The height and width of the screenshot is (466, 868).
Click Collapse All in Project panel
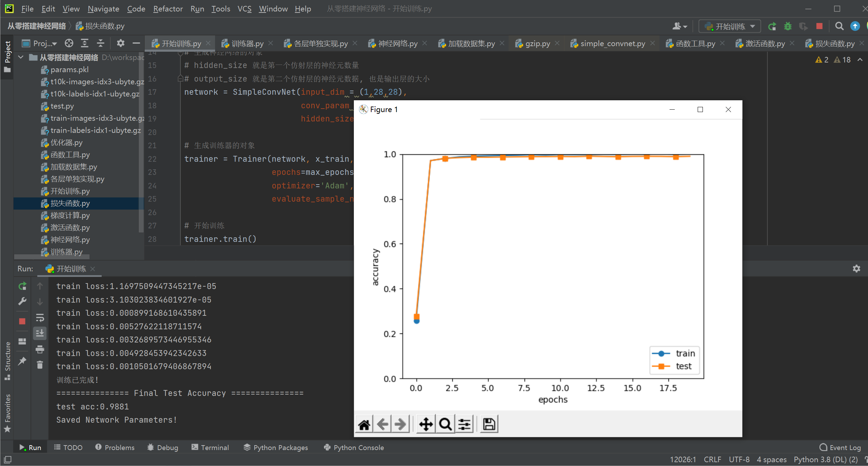(x=101, y=43)
